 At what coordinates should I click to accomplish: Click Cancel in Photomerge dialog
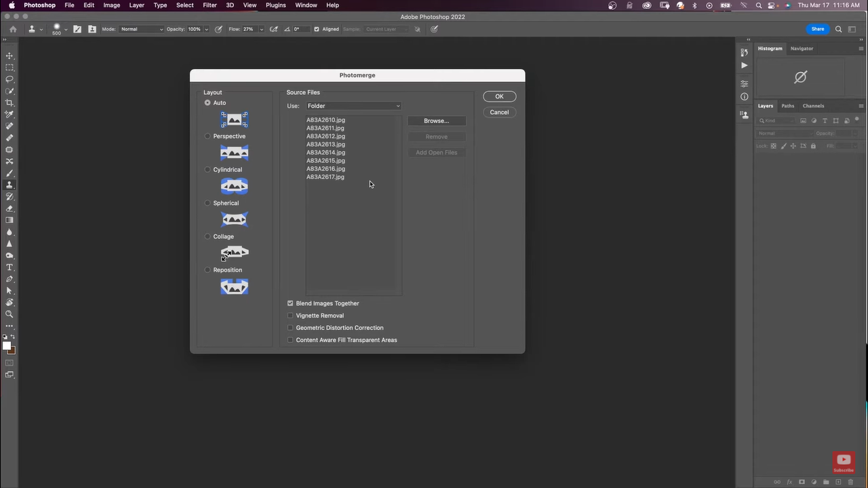coord(499,112)
